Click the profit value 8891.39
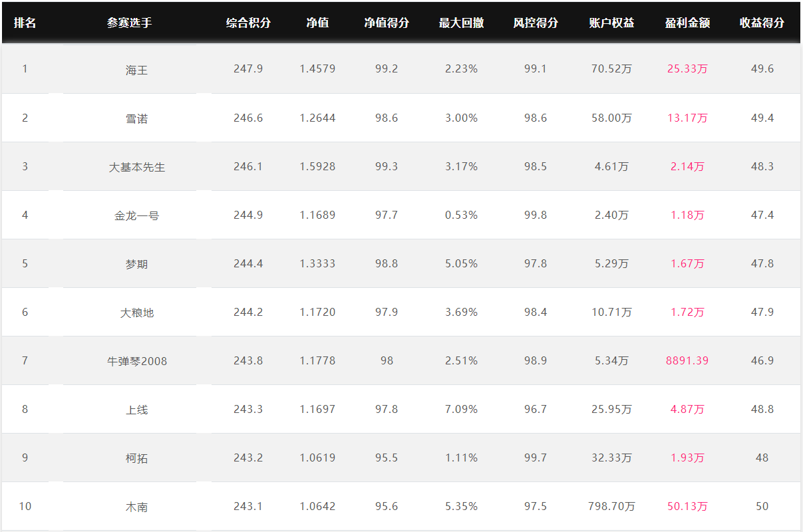This screenshot has height=532, width=803. (687, 360)
